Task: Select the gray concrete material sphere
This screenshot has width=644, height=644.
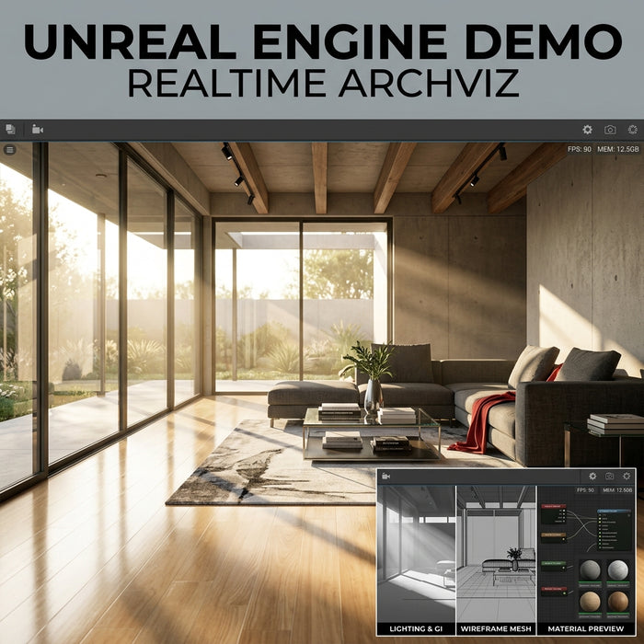Action: point(590,570)
